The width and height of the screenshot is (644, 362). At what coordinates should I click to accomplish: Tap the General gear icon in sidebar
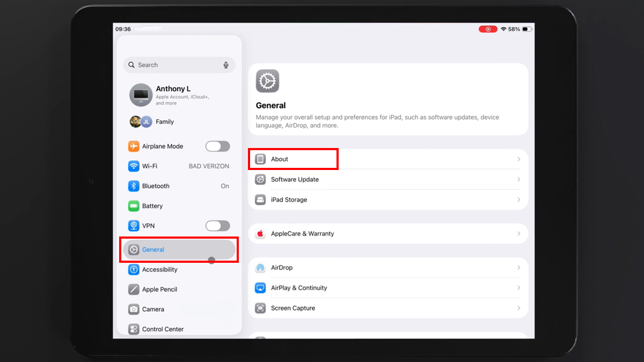[134, 250]
